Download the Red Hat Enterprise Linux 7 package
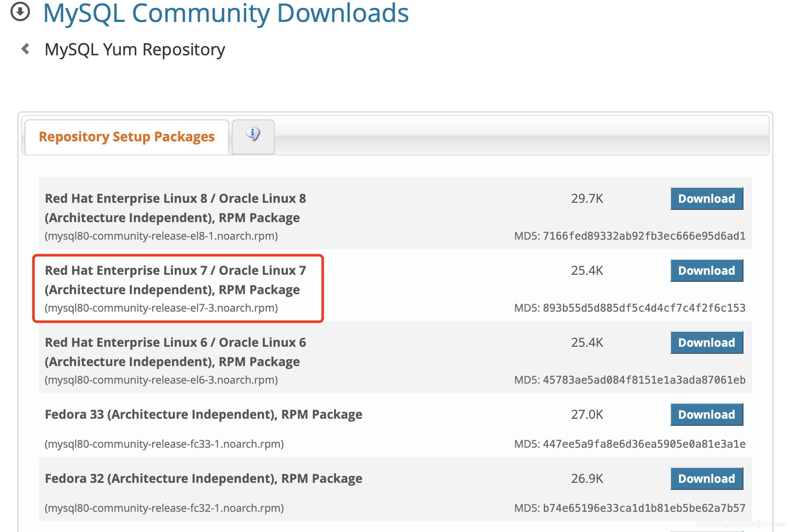Screen dimensions: 790x532 click(707, 270)
